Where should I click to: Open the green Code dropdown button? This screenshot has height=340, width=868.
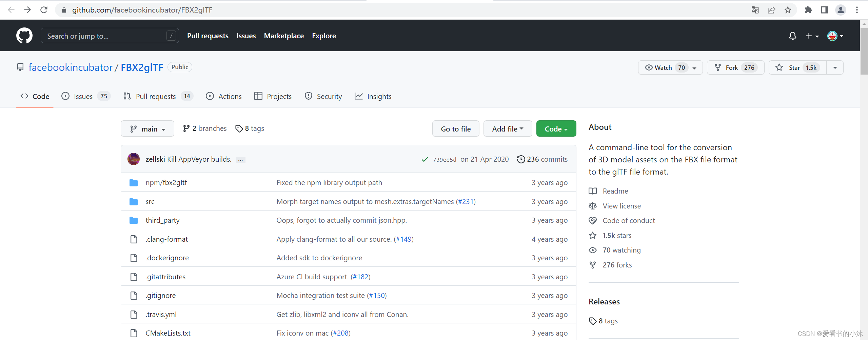click(x=556, y=129)
